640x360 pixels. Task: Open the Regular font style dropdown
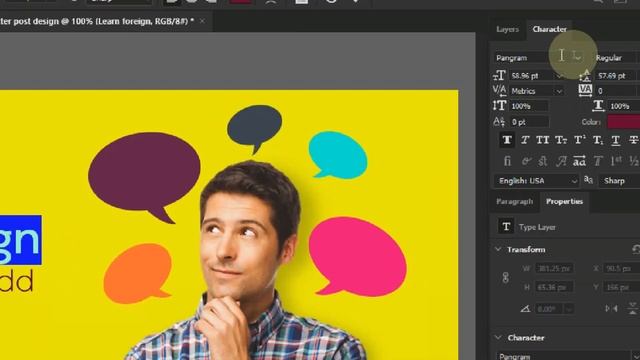tap(616, 58)
